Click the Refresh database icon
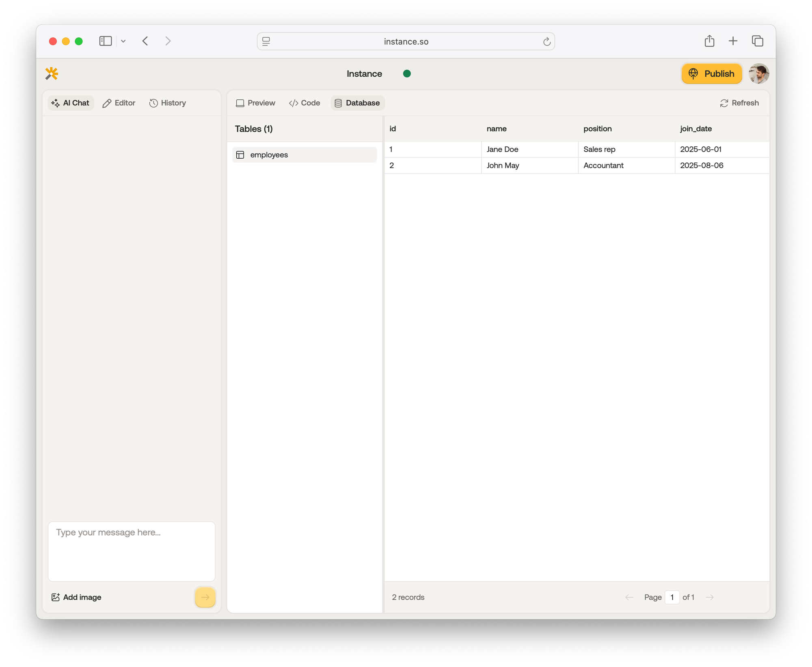812x667 pixels. tap(724, 103)
